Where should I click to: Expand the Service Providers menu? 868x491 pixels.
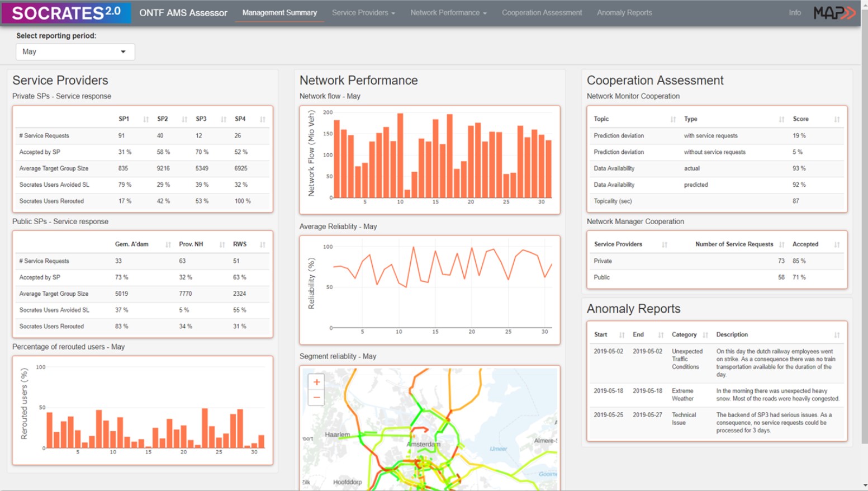click(x=363, y=12)
